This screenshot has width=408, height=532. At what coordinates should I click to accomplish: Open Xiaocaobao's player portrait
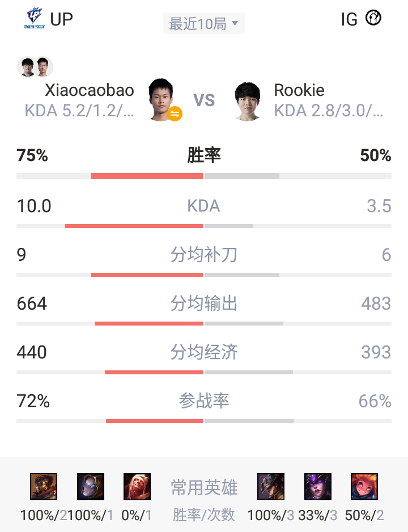(161, 99)
